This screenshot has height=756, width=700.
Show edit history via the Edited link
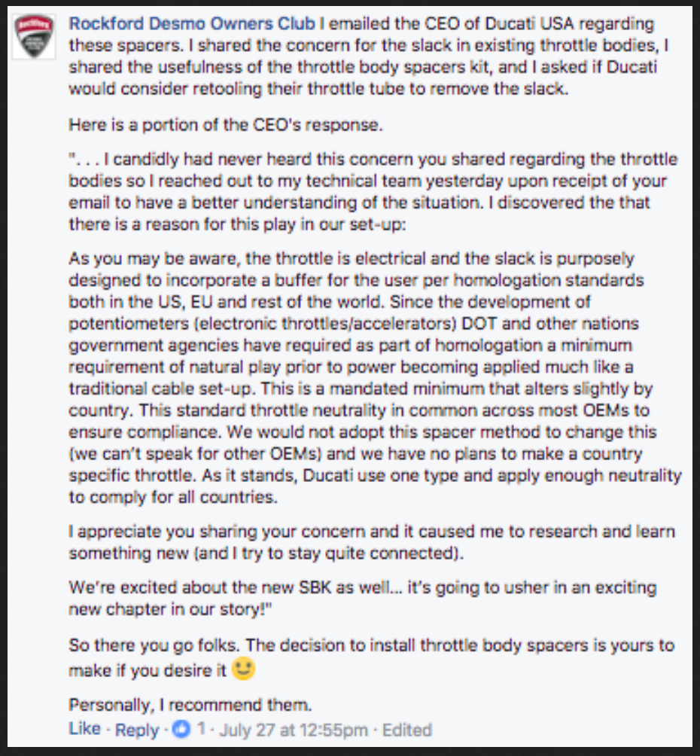406,730
